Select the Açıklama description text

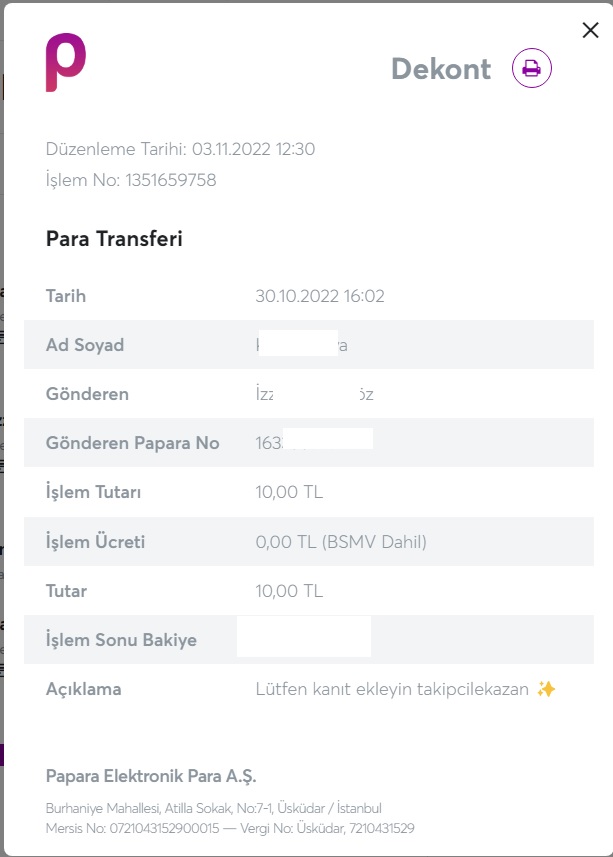coord(392,689)
